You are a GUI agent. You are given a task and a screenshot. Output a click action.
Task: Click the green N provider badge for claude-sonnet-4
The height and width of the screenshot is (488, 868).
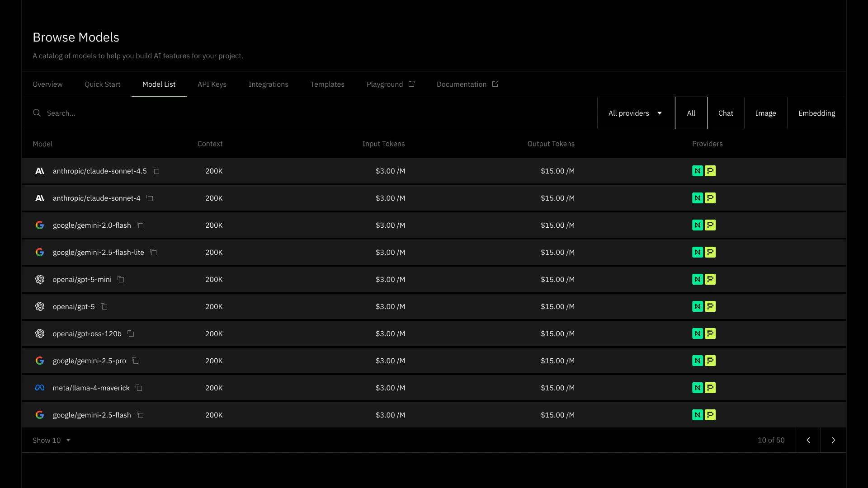click(697, 198)
